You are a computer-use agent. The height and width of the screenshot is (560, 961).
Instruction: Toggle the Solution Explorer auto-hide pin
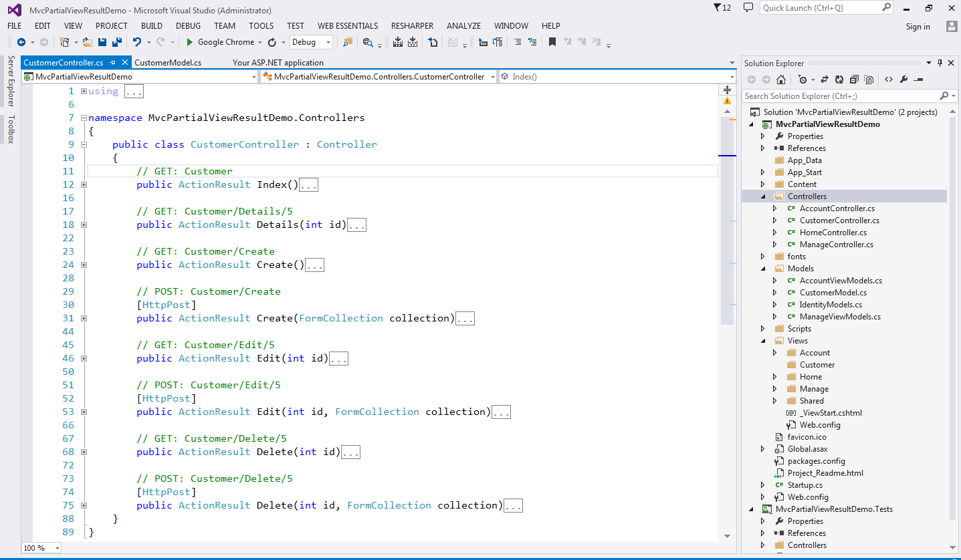coord(940,63)
